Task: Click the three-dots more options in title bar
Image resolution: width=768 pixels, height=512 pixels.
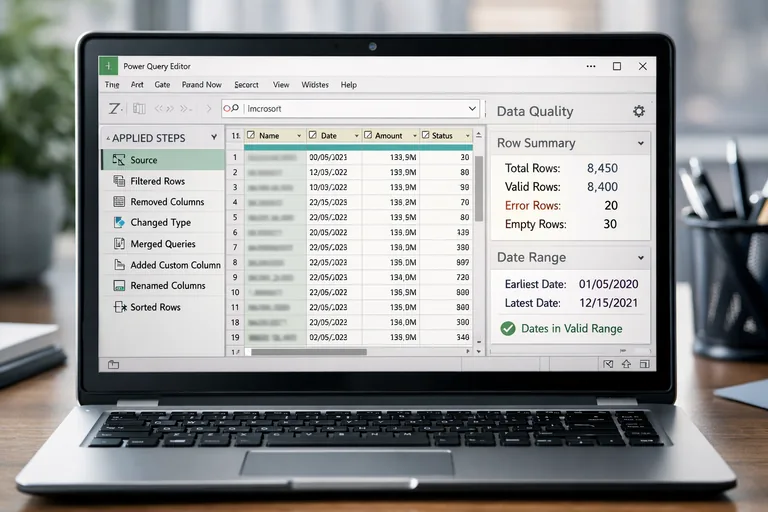Action: pos(591,66)
